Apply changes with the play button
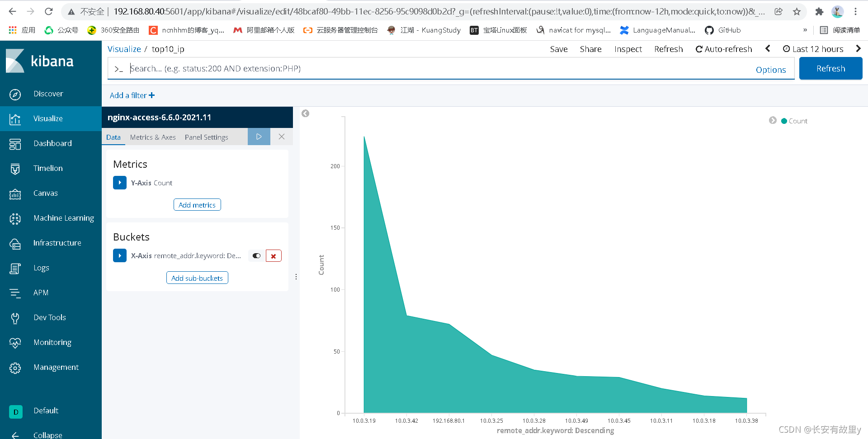The image size is (868, 439). tap(259, 137)
